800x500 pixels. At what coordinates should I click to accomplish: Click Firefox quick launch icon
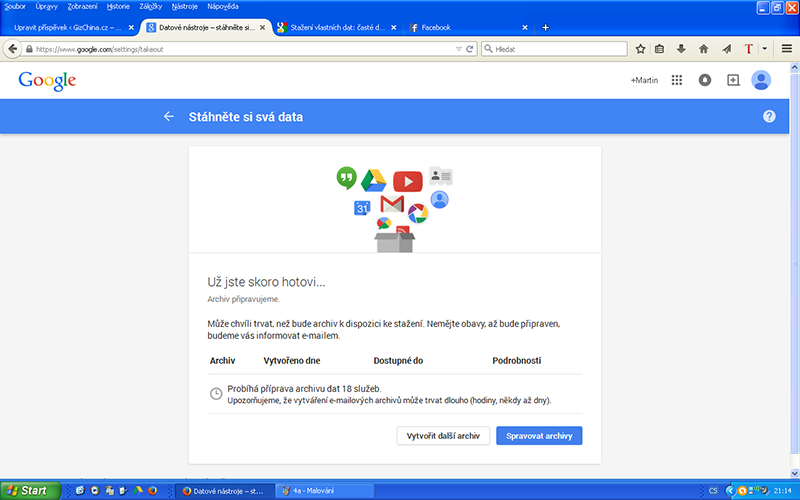pyautogui.click(x=153, y=491)
